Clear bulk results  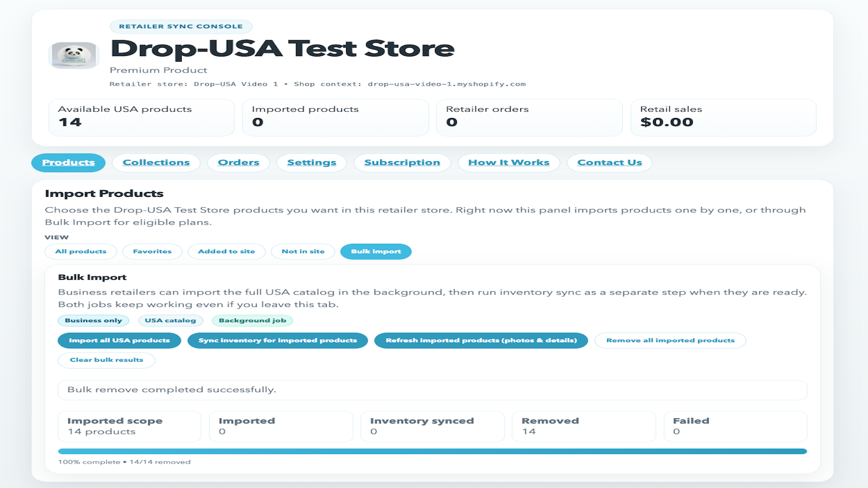(107, 360)
